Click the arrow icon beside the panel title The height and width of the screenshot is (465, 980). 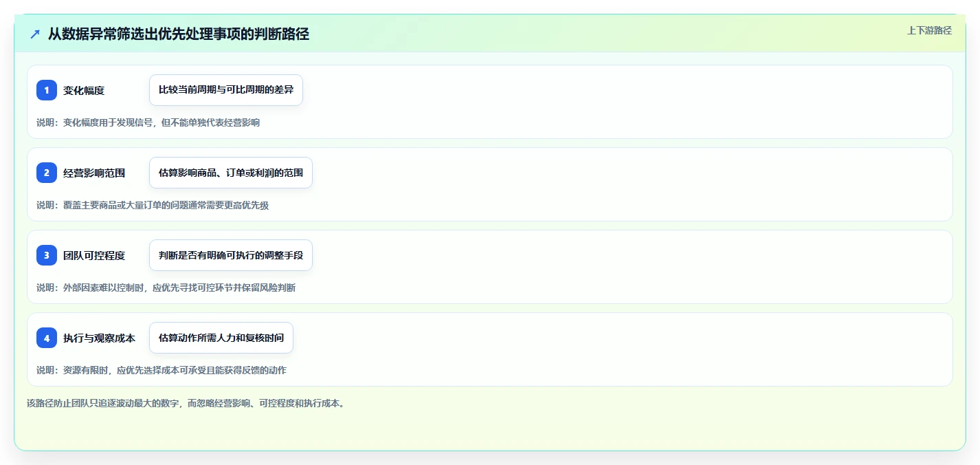click(x=35, y=34)
